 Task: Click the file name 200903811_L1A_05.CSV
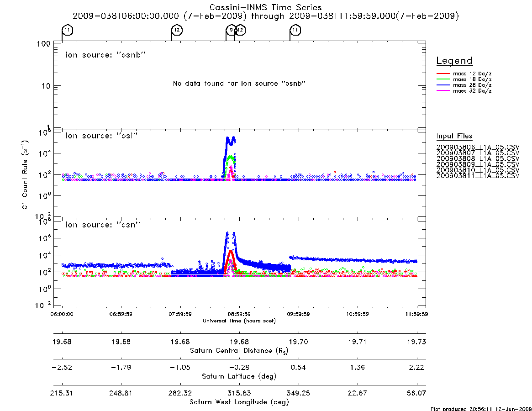(x=478, y=176)
